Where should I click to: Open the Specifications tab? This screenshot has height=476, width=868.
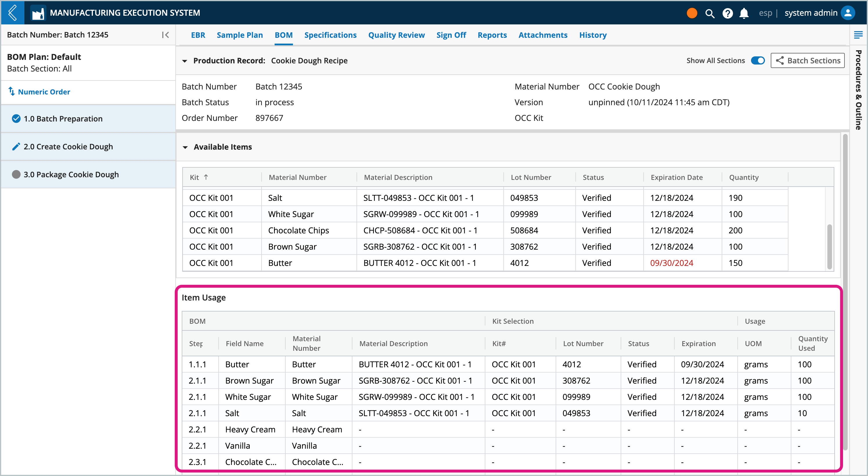pos(330,35)
